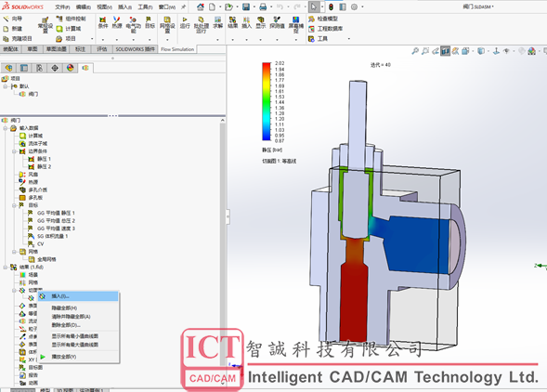Switch to the 评估 (Evaluate) ribbon tab
This screenshot has height=392, width=547.
(102, 49)
